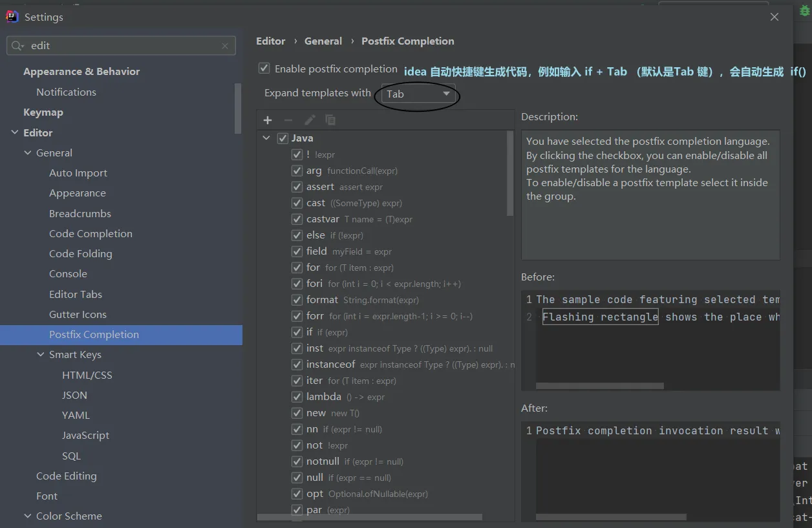The image size is (812, 528).
Task: Click the search field containing edit
Action: (x=121, y=46)
